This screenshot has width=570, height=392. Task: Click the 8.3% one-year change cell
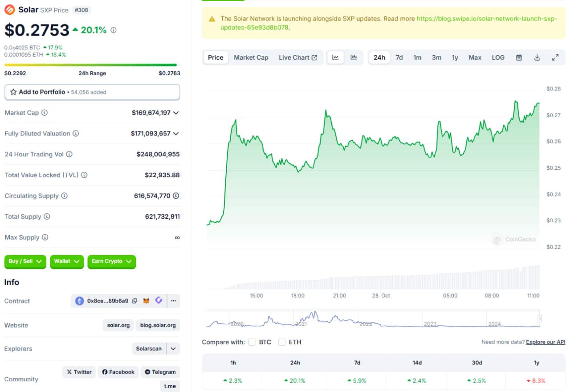pyautogui.click(x=536, y=381)
